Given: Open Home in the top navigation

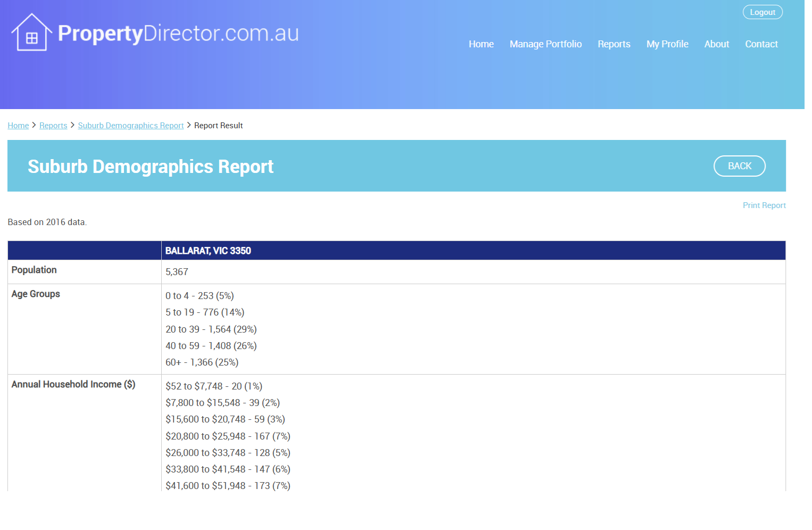Looking at the screenshot, I should pos(481,44).
